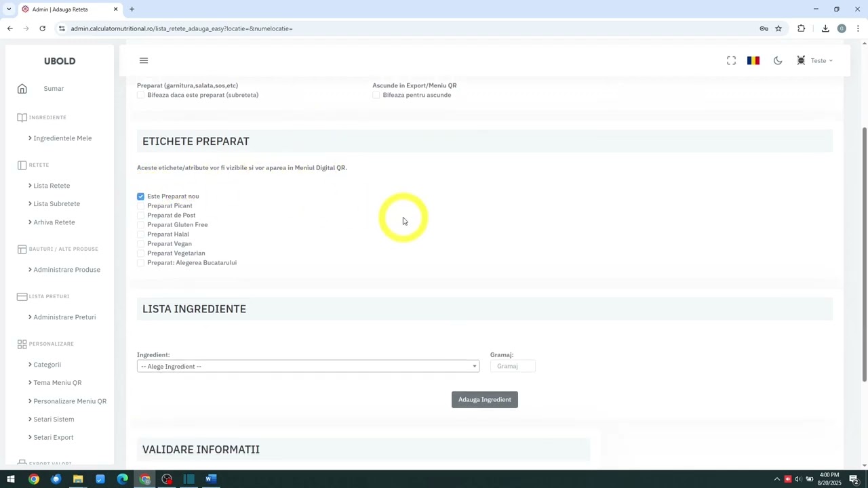Open Windows Start menu
Viewport: 868px width, 488px height.
pyautogui.click(x=11, y=479)
